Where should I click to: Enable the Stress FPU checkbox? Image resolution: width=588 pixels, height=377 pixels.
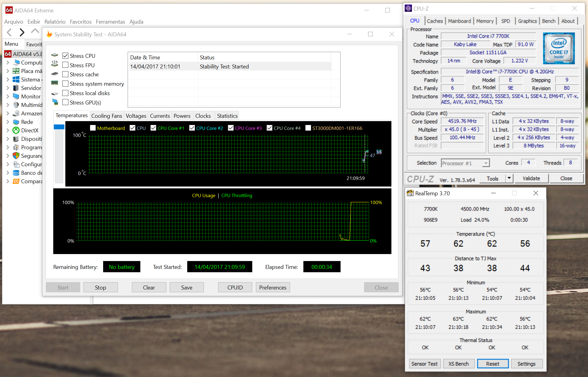[65, 65]
